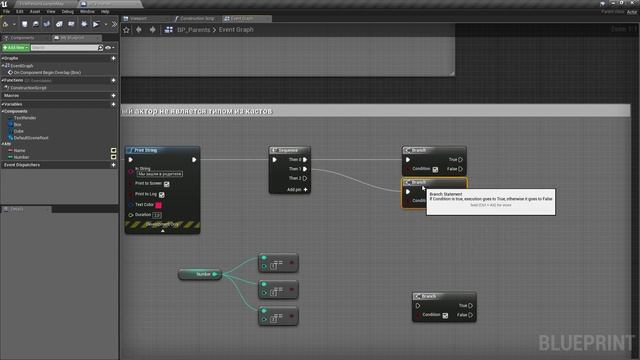Collapse the Variables section
The height and width of the screenshot is (360, 640).
coord(2,104)
